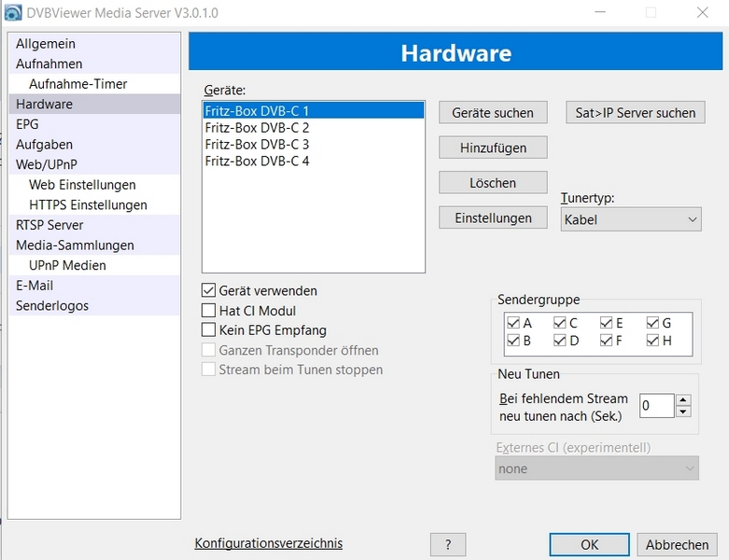Go to RTSP Server settings
The width and height of the screenshot is (729, 560).
pos(49,225)
